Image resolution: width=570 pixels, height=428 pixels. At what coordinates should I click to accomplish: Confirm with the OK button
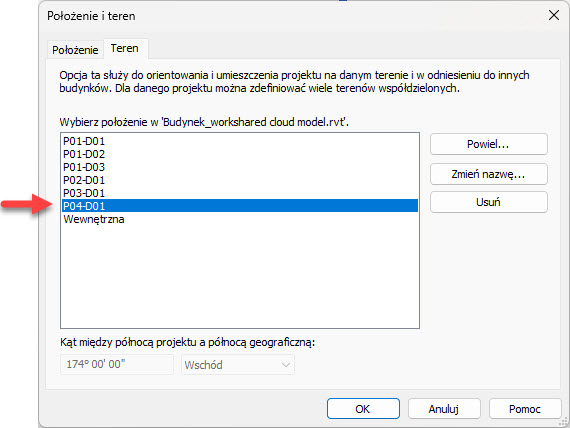pos(363,409)
